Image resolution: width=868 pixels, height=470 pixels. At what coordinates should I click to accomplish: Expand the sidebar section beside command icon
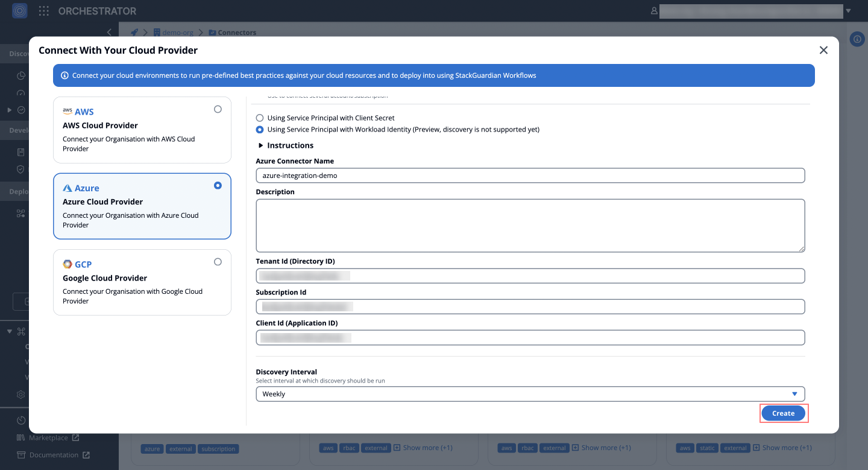click(9, 331)
